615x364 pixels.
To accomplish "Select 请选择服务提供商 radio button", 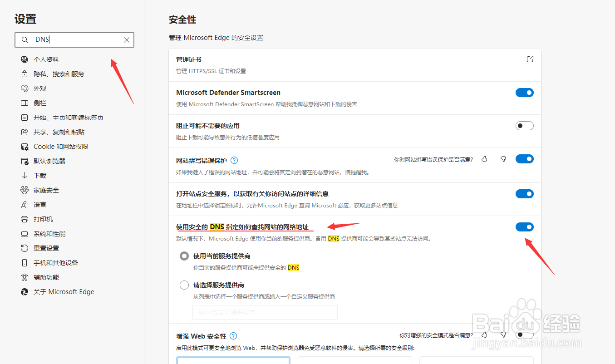I will coord(184,285).
